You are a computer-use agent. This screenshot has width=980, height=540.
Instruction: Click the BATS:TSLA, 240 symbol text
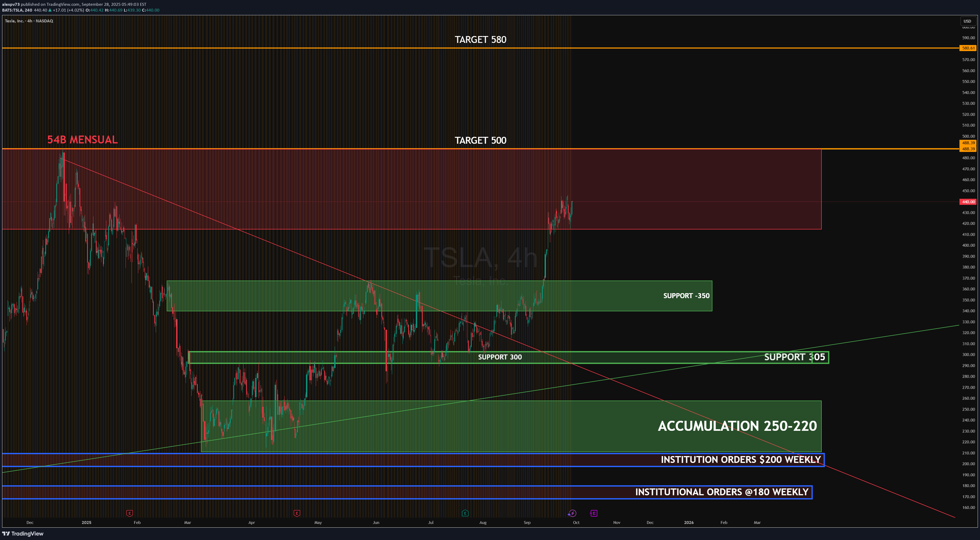(x=17, y=10)
